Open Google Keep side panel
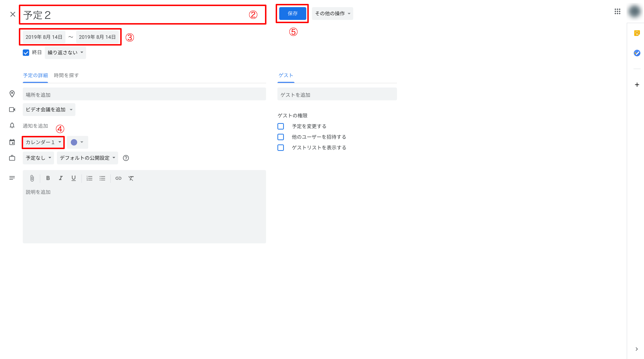 point(637,33)
